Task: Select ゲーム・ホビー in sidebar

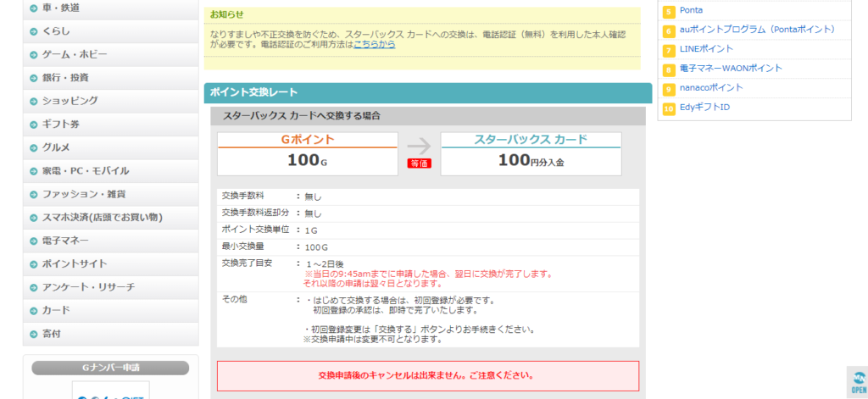Action: coord(111,55)
